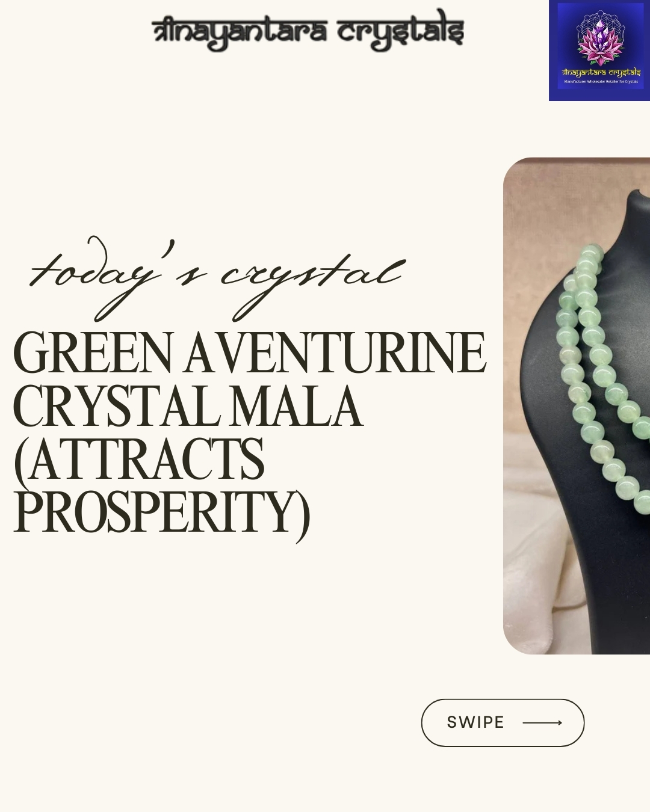This screenshot has width=650, height=812.
Task: Select the CRYSTAL MALA heading line
Action: [x=188, y=407]
